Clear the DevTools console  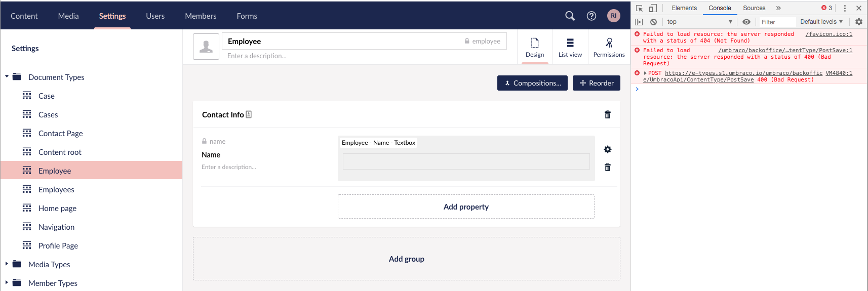click(x=654, y=22)
